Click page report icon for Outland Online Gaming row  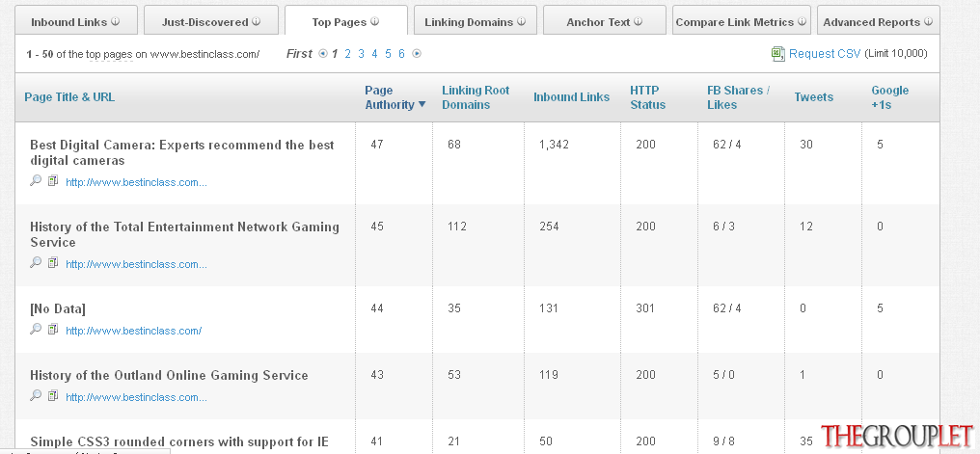click(53, 396)
